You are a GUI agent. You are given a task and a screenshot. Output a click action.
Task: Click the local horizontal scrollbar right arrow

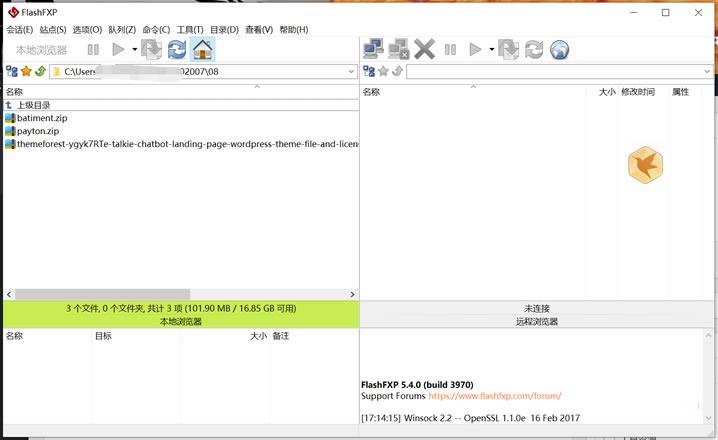point(352,294)
